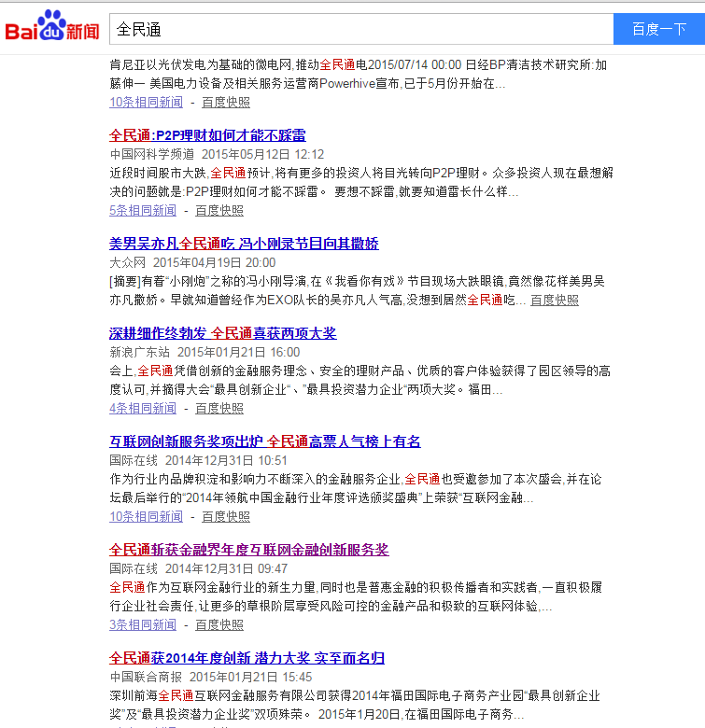Open 深耕细作终勃发 全民通喜获两项大奖 headline
705x728 pixels.
click(x=223, y=333)
